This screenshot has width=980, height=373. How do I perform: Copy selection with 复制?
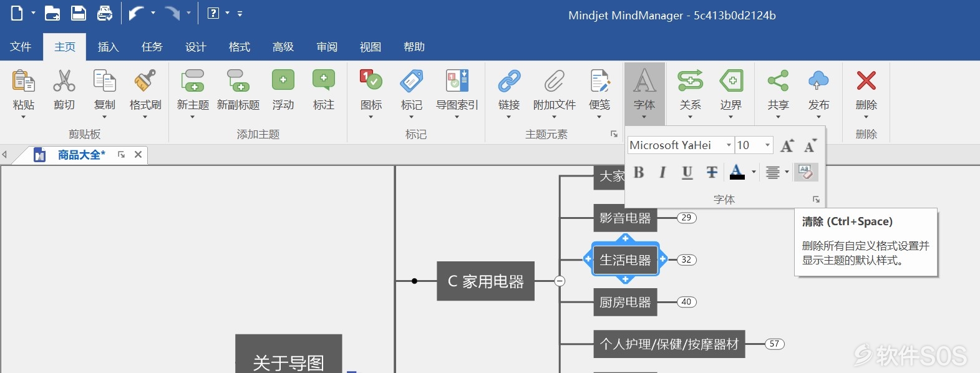click(104, 92)
